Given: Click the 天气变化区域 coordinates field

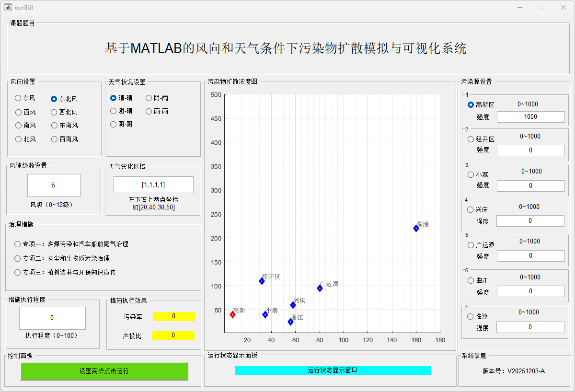Looking at the screenshot, I should click(153, 184).
